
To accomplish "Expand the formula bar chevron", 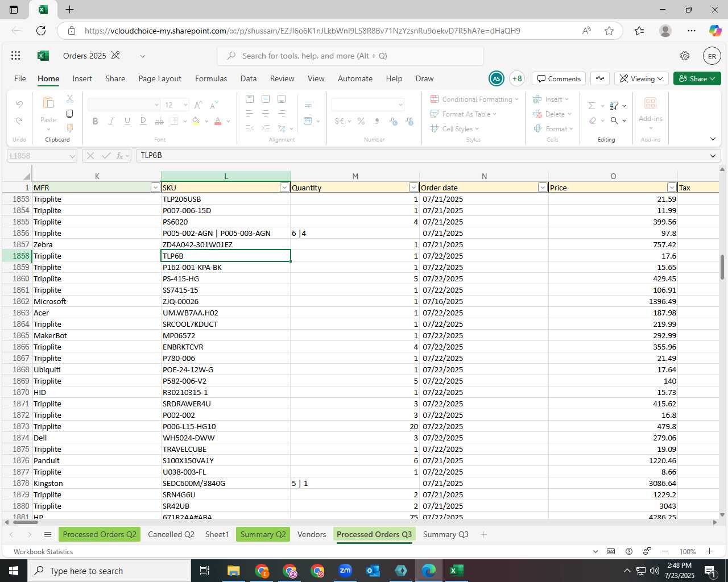I will pyautogui.click(x=713, y=155).
